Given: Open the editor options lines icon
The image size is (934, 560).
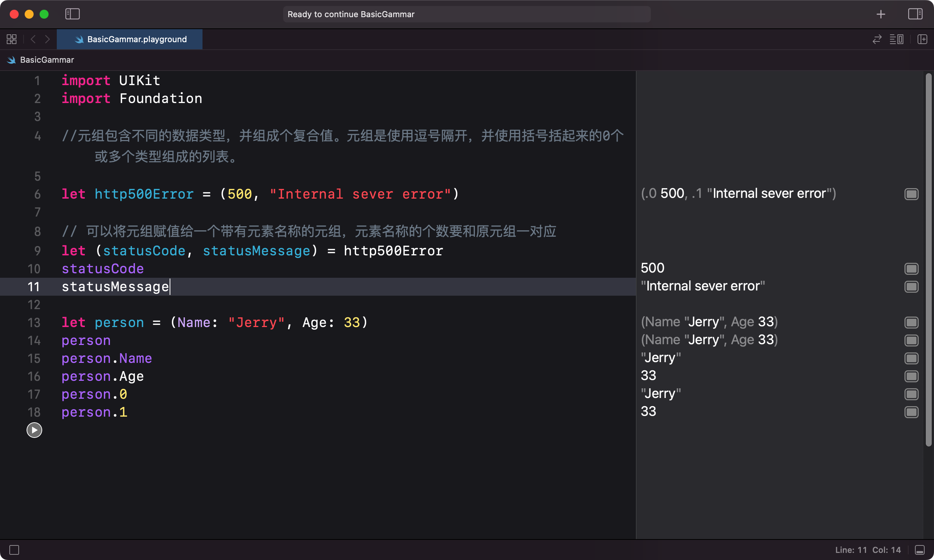Looking at the screenshot, I should tap(897, 39).
